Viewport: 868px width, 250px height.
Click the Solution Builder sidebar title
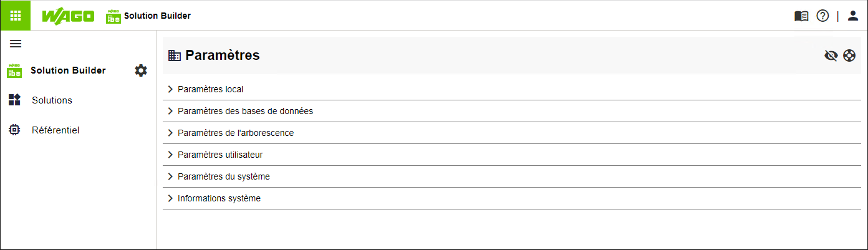(68, 70)
